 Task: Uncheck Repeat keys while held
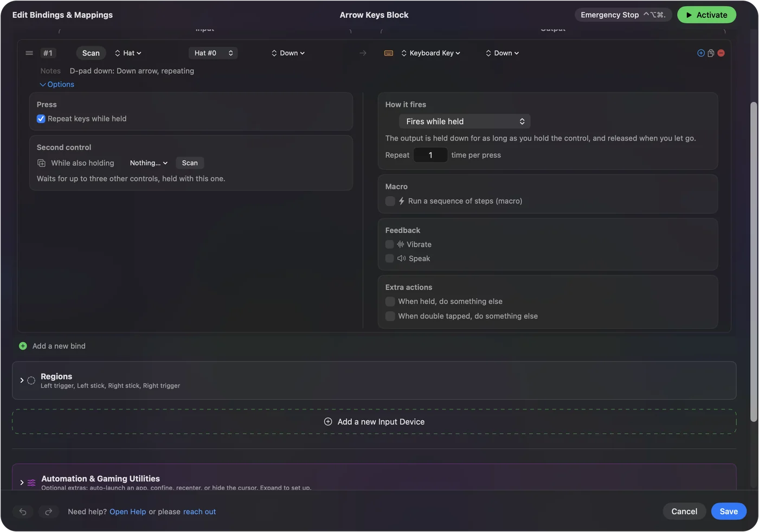tap(41, 119)
